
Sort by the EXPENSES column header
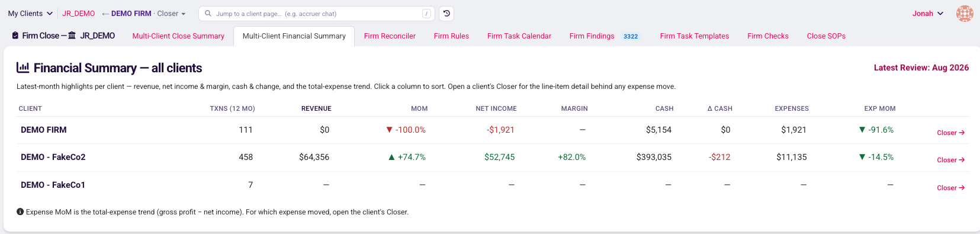coord(792,108)
